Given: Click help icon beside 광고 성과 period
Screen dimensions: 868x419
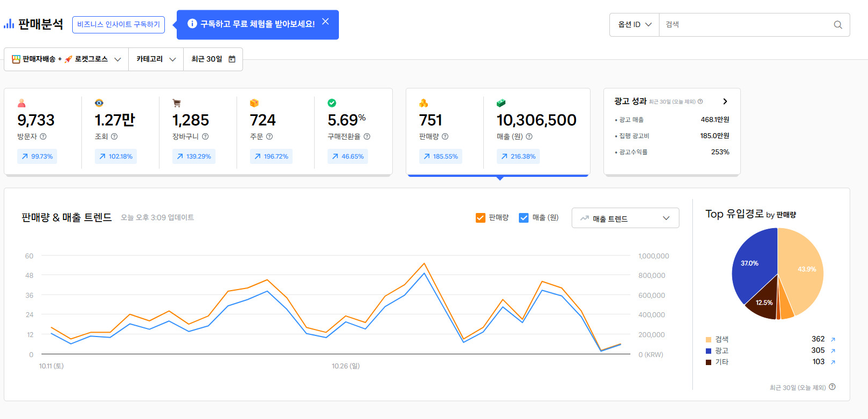Looking at the screenshot, I should (x=700, y=101).
